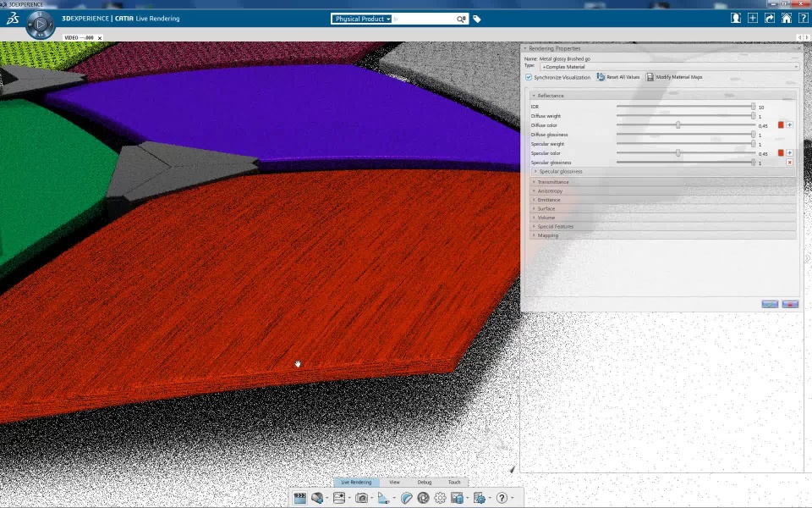Viewport: 812px width, 508px height.
Task: Open dropdown arrow next to material sphere
Action: point(327,499)
